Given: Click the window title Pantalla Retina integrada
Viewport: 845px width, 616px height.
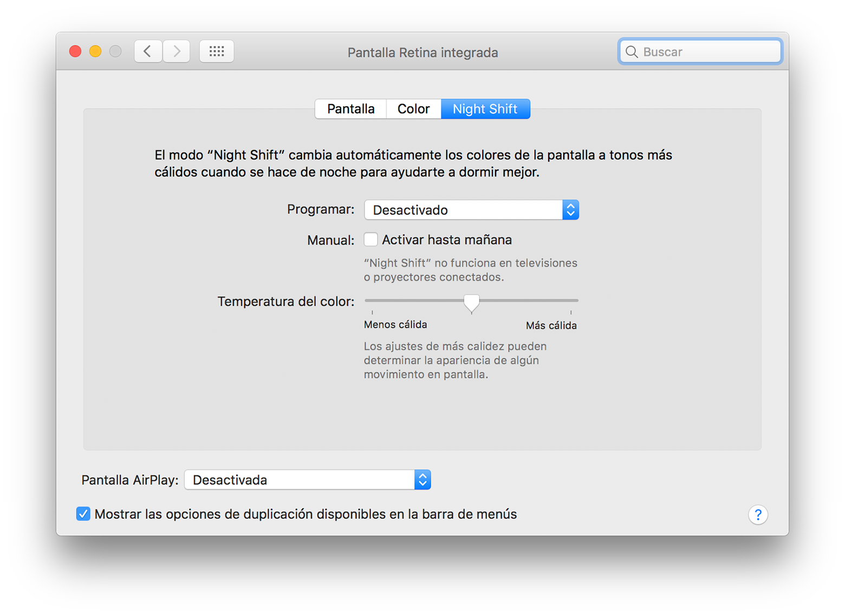Looking at the screenshot, I should [x=422, y=53].
